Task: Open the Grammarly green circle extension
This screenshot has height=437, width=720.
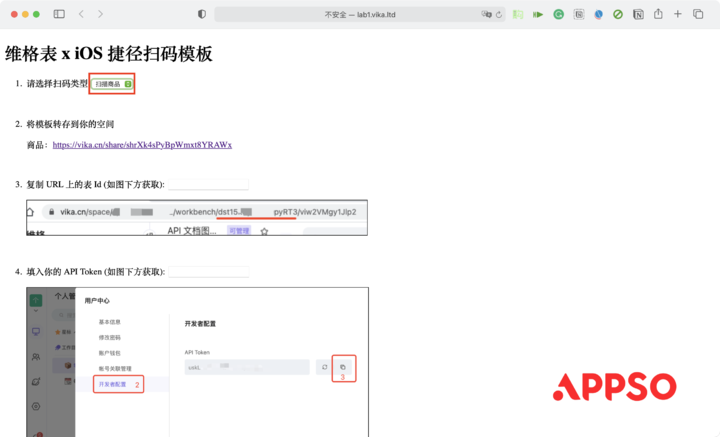Action: pos(558,15)
